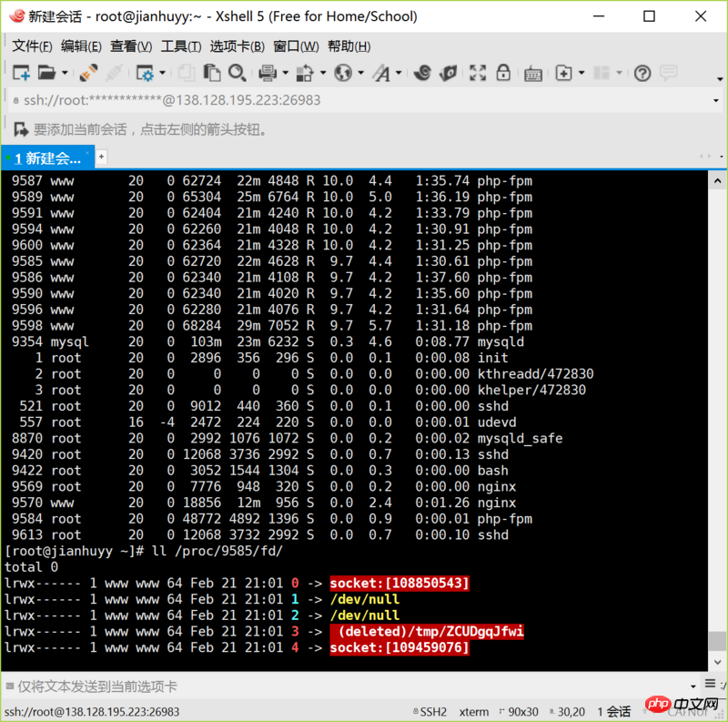This screenshot has height=722, width=728.
Task: Launch Xftp via the swirl icon
Action: pos(422,73)
